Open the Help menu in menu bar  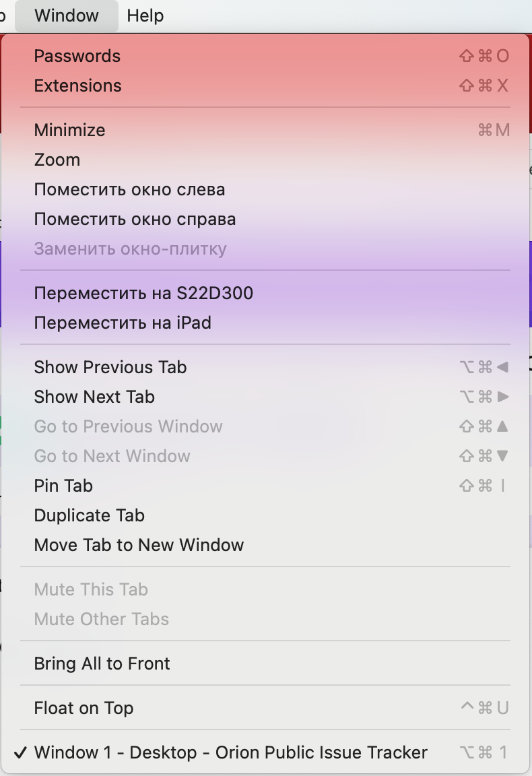pos(145,15)
